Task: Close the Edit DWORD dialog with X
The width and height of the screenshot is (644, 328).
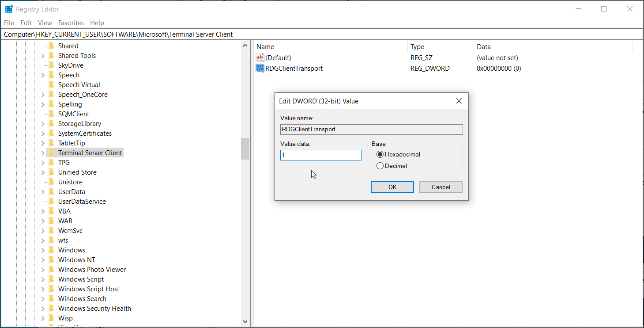Action: pos(459,101)
